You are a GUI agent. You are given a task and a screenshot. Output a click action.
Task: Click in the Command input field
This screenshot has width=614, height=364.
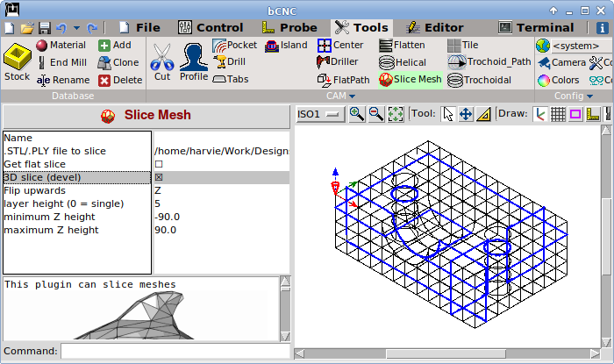click(175, 351)
